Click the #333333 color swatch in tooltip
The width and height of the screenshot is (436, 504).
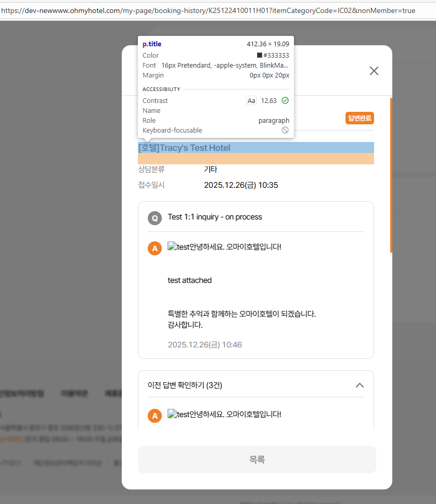point(260,55)
